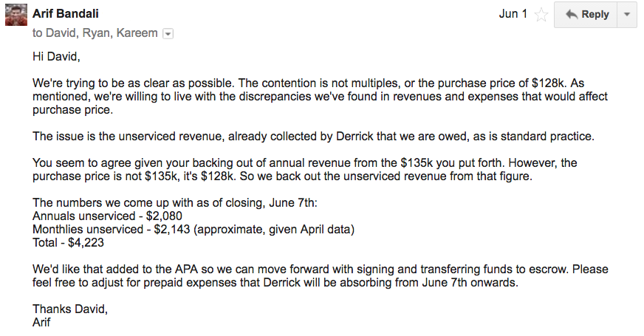Click the 'Arif' signature at the bottom

click(41, 322)
